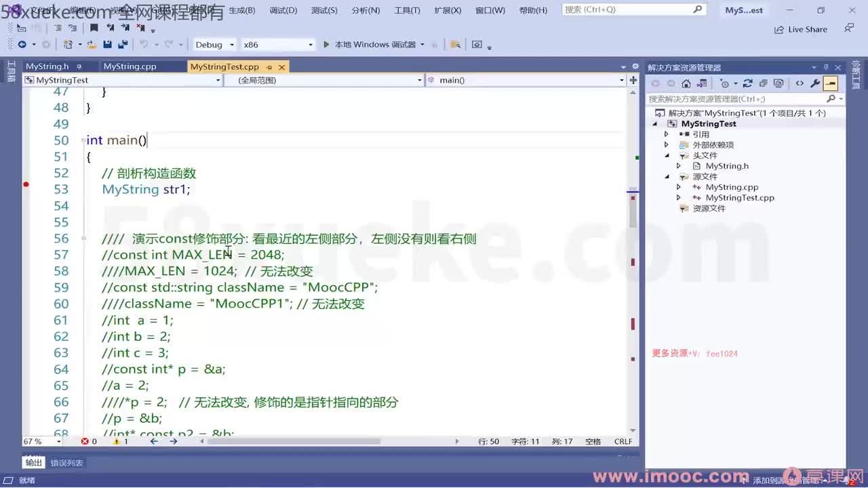This screenshot has height=488, width=868.
Task: Click show all files icon in Solution Explorer
Action: [778, 83]
